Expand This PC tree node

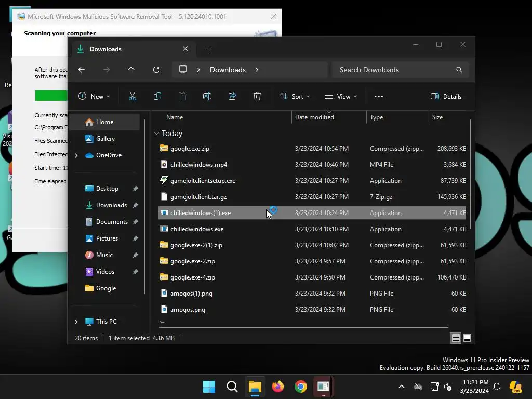click(x=76, y=322)
